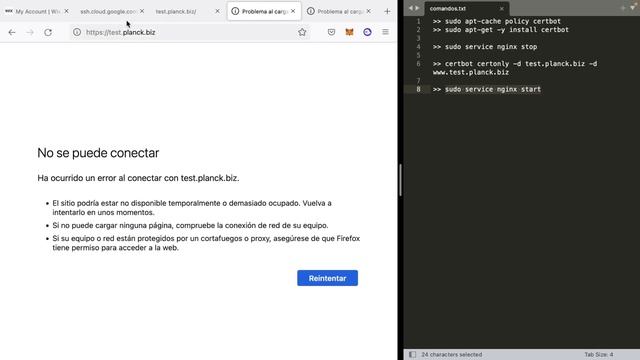The height and width of the screenshot is (360, 640).
Task: Click '24 characters selected' status text
Action: 451,354
